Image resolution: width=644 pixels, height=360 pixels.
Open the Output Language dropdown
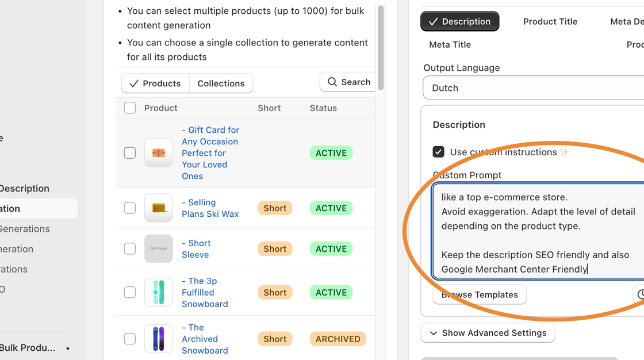tap(535, 88)
